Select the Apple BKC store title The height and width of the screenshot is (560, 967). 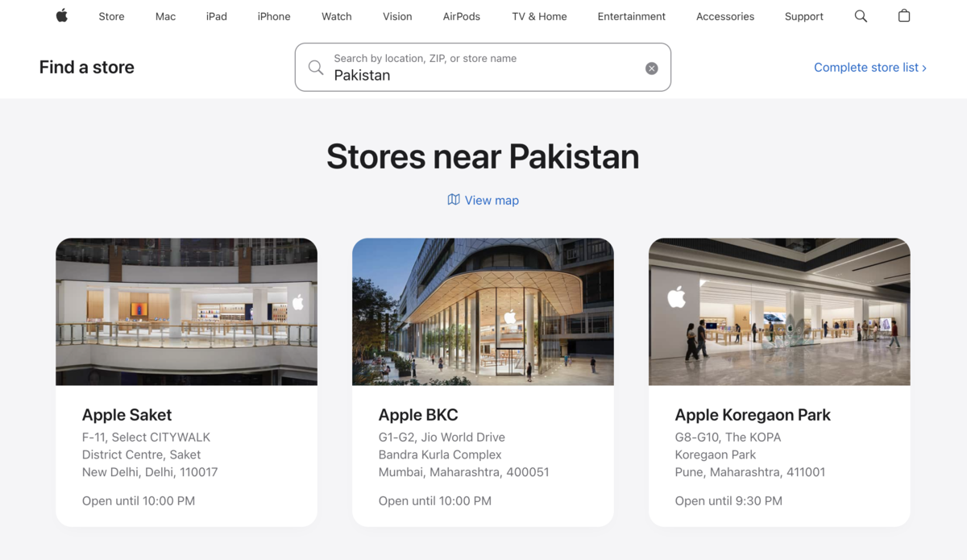[418, 415]
